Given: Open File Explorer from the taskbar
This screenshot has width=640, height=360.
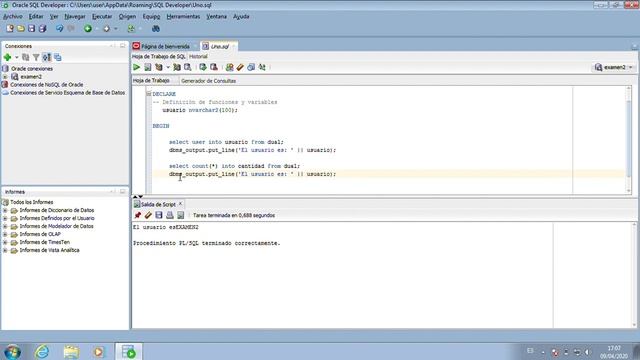Looking at the screenshot, I should [71, 351].
